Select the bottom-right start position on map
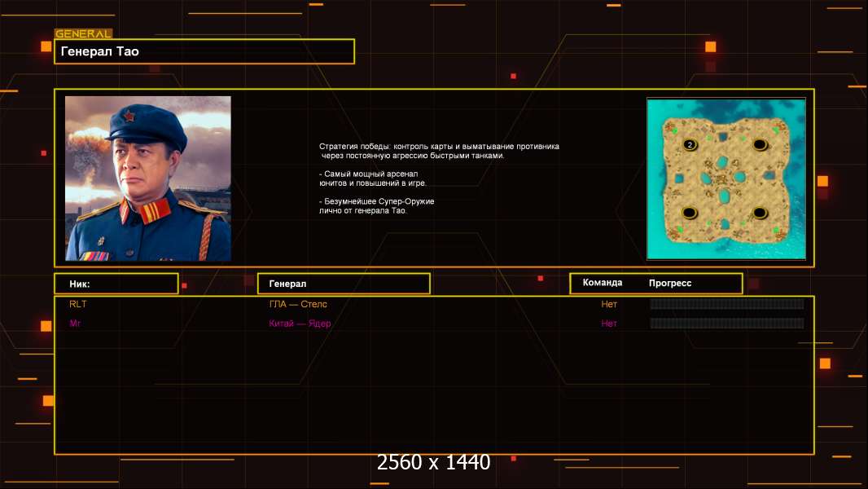Image resolution: width=868 pixels, height=489 pixels. pyautogui.click(x=760, y=212)
